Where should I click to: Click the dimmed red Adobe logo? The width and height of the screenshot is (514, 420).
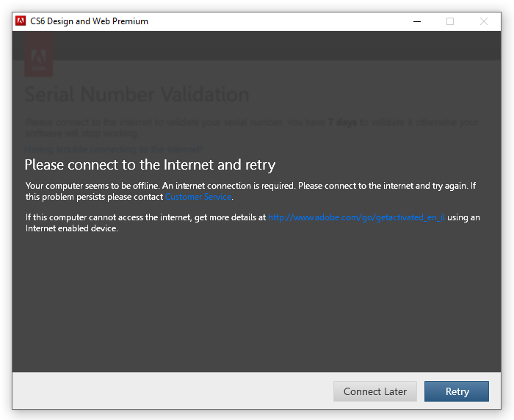[38, 54]
